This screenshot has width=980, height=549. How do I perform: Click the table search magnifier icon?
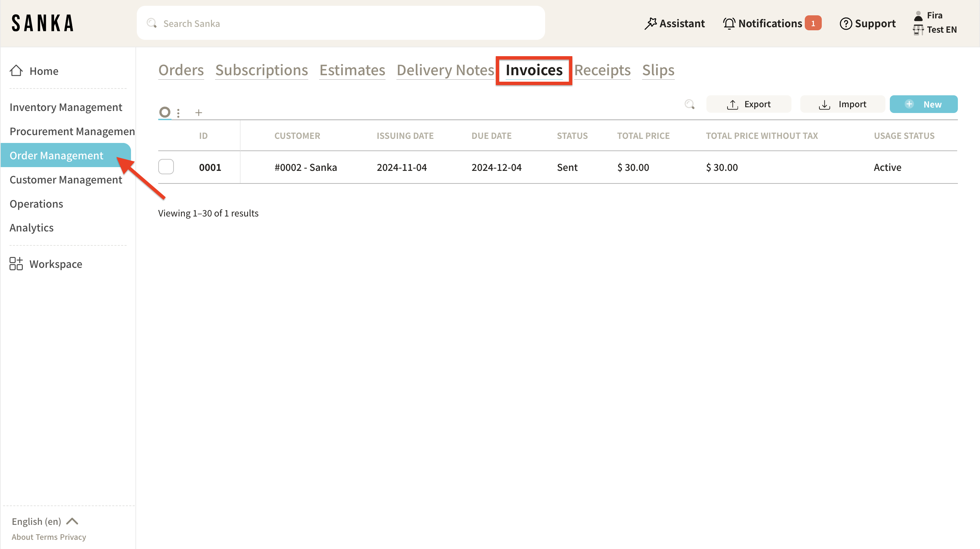point(689,104)
